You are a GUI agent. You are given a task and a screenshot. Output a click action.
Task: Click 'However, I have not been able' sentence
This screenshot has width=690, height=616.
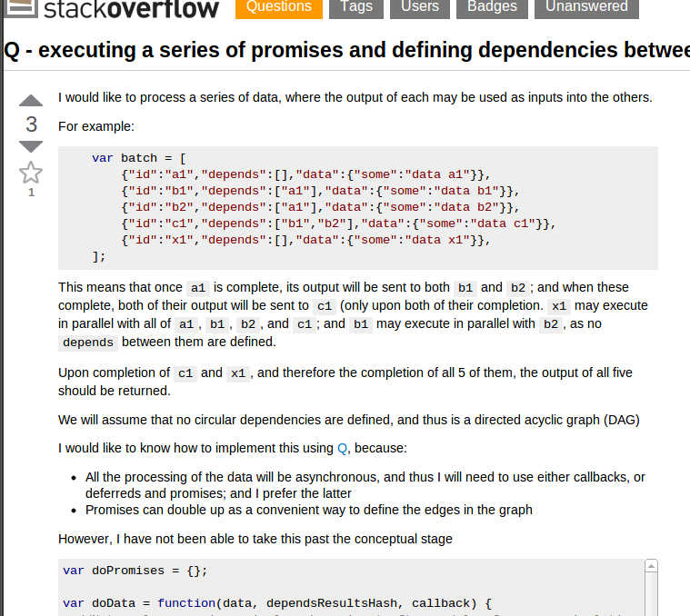click(255, 539)
